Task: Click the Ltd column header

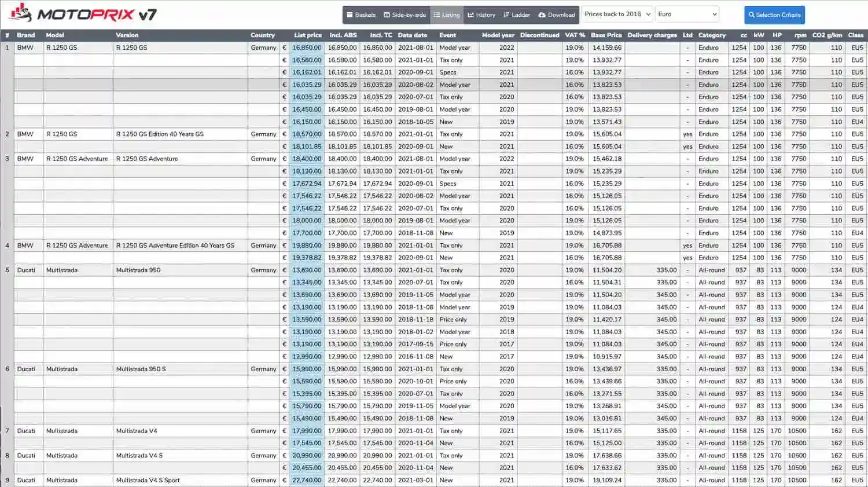Action: pos(687,35)
